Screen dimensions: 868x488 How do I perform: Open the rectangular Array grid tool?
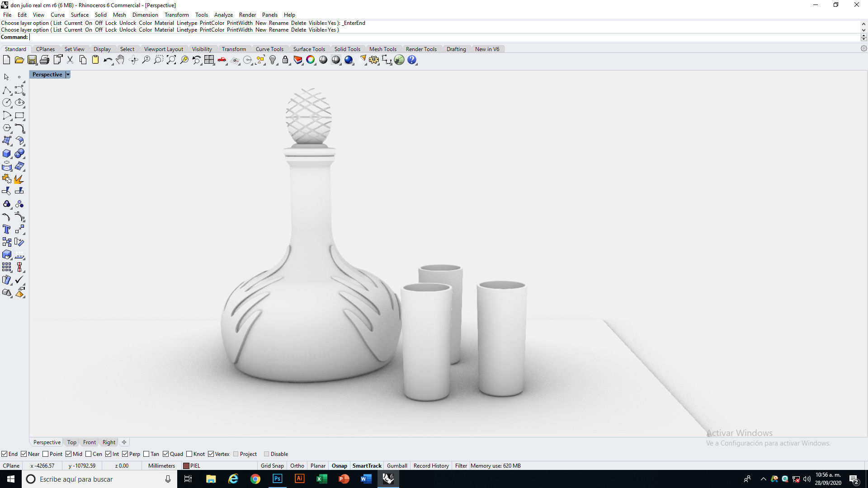(x=6, y=267)
